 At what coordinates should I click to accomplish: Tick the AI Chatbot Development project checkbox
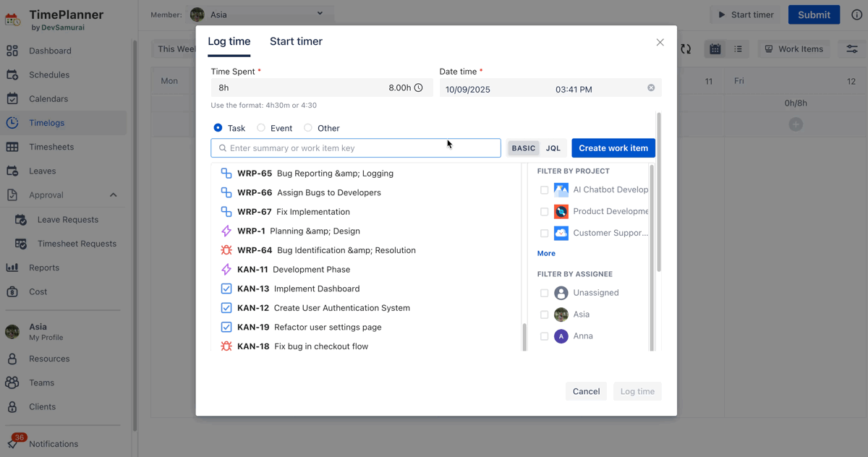coord(544,190)
